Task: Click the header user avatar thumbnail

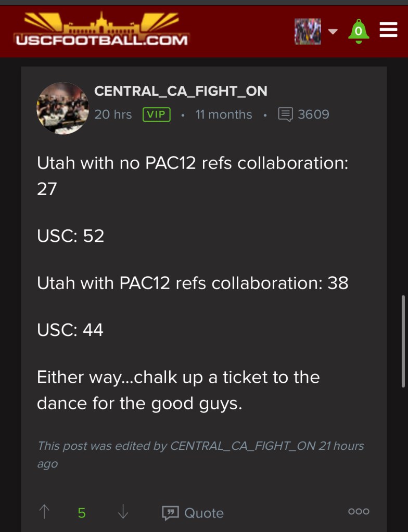Action: point(308,31)
